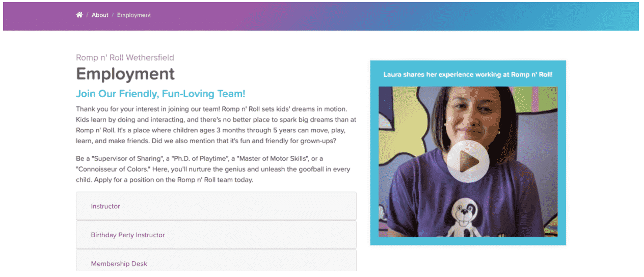Click the video caption about Laura's experience
This screenshot has width=644, height=277.
pyautogui.click(x=468, y=74)
